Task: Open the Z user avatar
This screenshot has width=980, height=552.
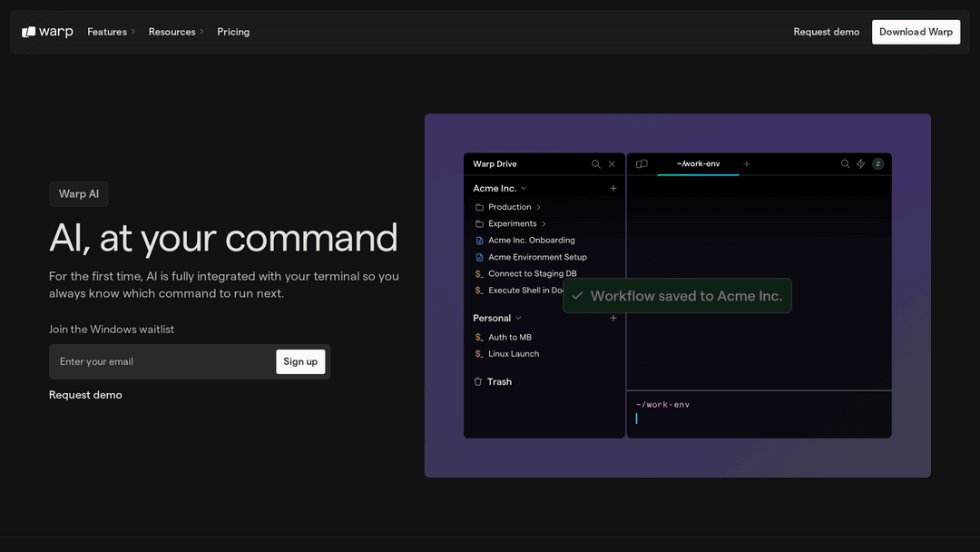Action: pyautogui.click(x=878, y=163)
